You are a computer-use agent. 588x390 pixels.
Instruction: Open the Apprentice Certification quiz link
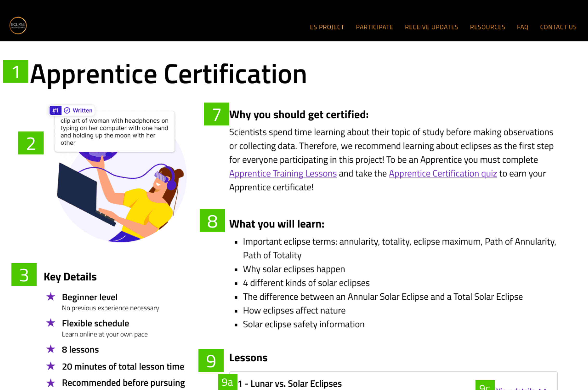pyautogui.click(x=443, y=173)
